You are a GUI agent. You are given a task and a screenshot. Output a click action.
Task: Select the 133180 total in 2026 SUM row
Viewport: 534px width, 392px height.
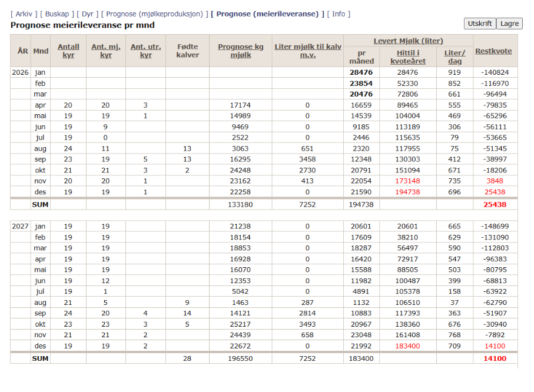pyautogui.click(x=241, y=204)
